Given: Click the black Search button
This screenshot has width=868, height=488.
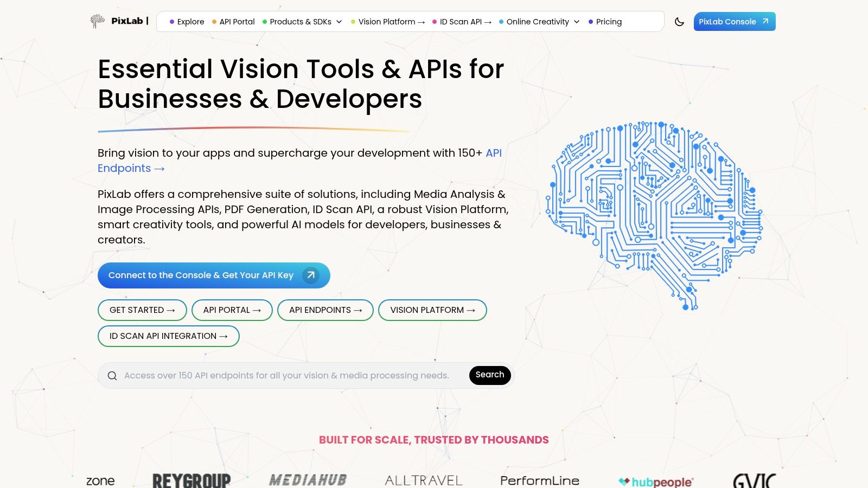Looking at the screenshot, I should [489, 375].
